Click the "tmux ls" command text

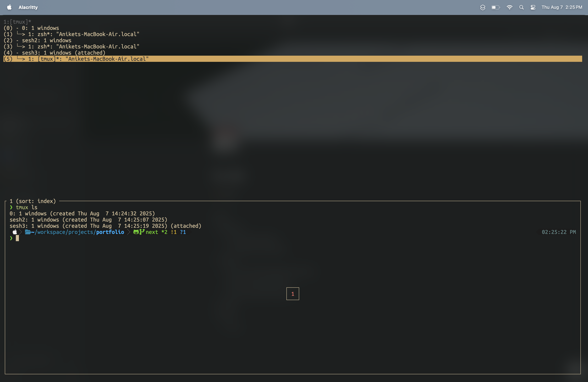27,207
